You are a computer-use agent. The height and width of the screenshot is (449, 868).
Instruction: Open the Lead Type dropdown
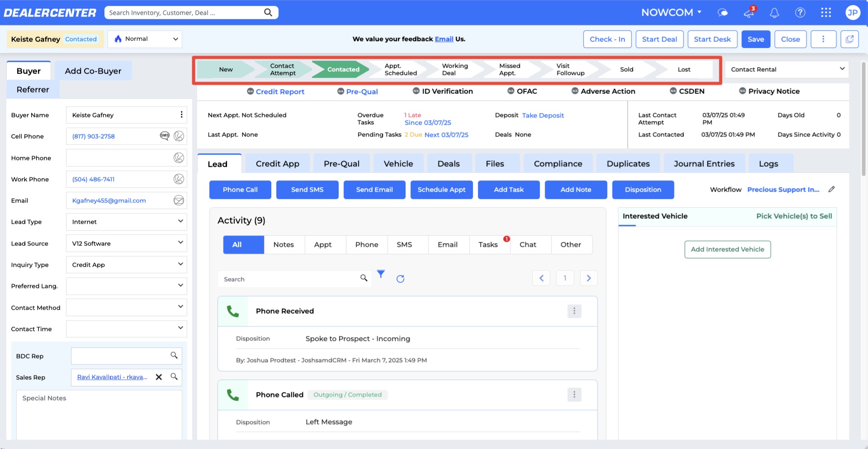127,222
